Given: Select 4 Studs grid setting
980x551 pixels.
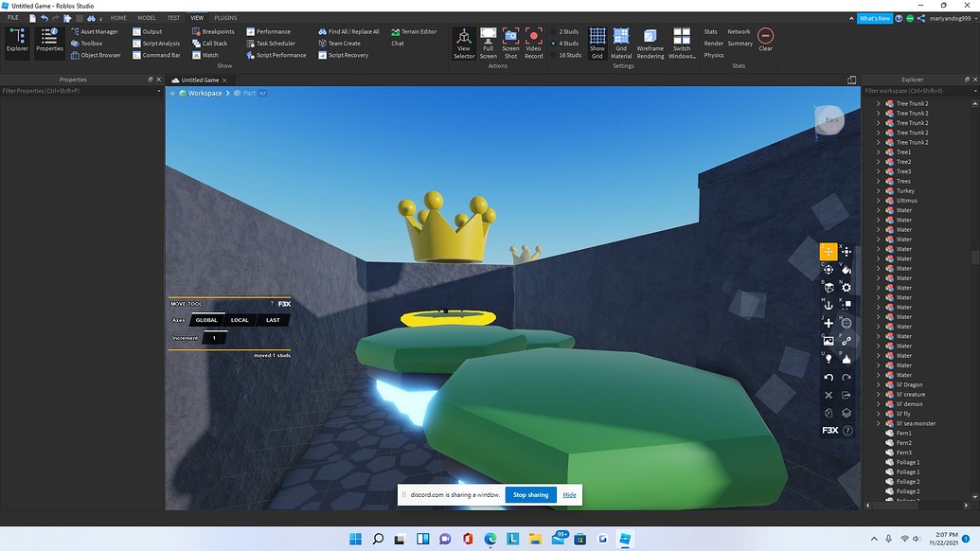Looking at the screenshot, I should pyautogui.click(x=566, y=43).
